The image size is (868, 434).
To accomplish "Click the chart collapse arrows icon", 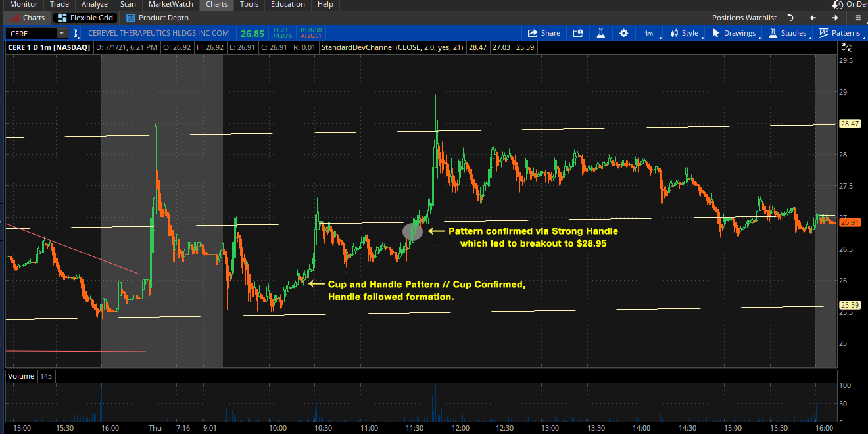I will pos(846,47).
